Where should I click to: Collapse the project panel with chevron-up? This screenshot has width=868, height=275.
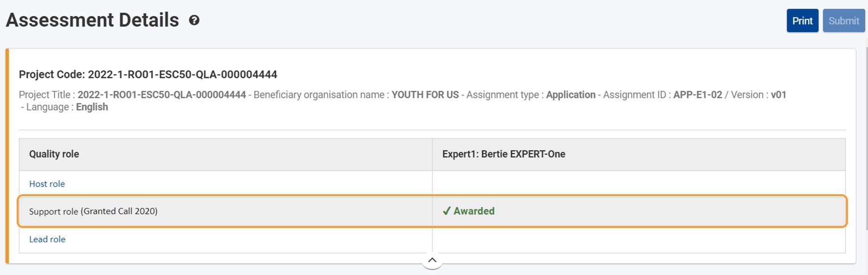432,260
